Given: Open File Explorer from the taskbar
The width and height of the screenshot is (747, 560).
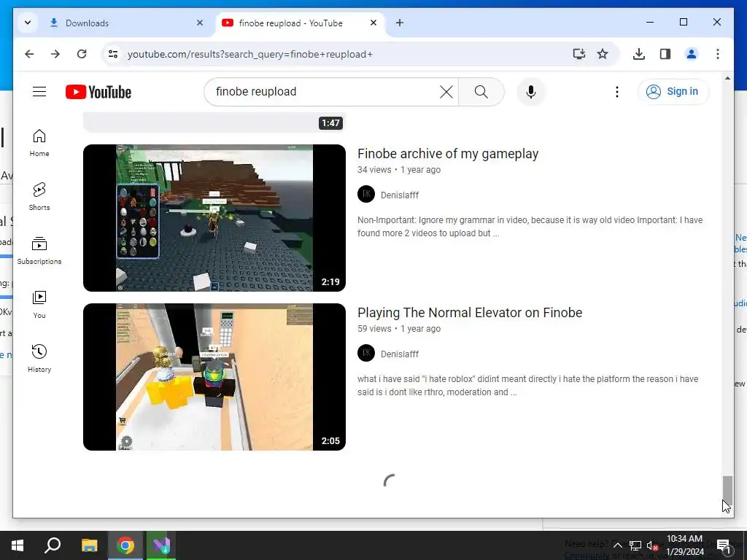Looking at the screenshot, I should pyautogui.click(x=89, y=545).
